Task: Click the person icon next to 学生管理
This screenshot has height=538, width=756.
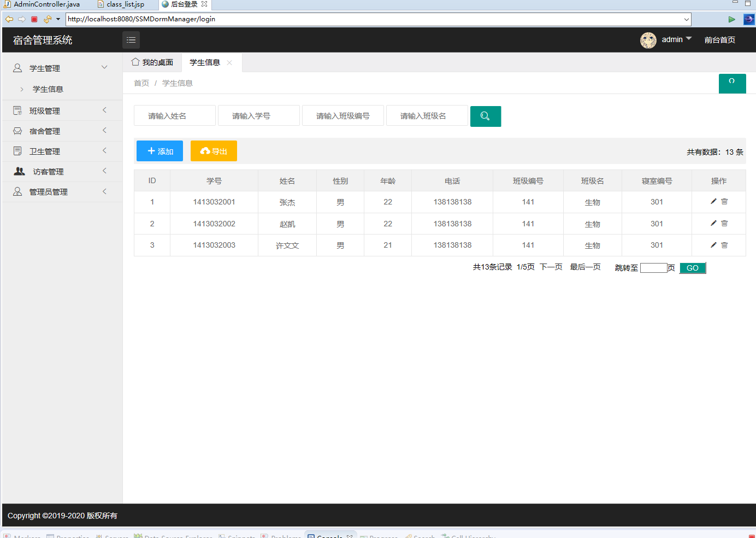Action: click(16, 67)
